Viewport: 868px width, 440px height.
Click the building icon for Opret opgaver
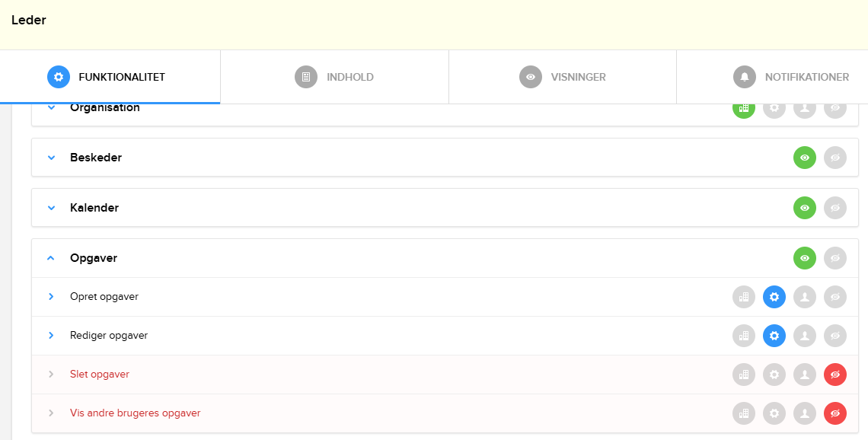click(744, 297)
